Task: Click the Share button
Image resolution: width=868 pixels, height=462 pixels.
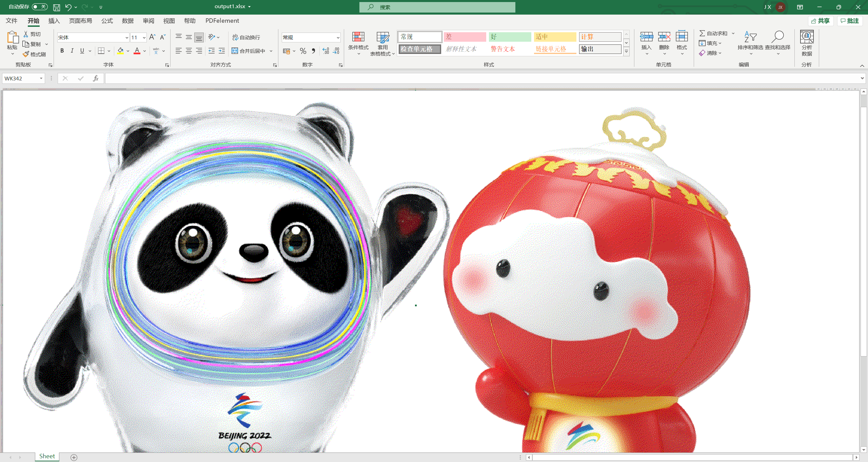Action: [x=821, y=21]
